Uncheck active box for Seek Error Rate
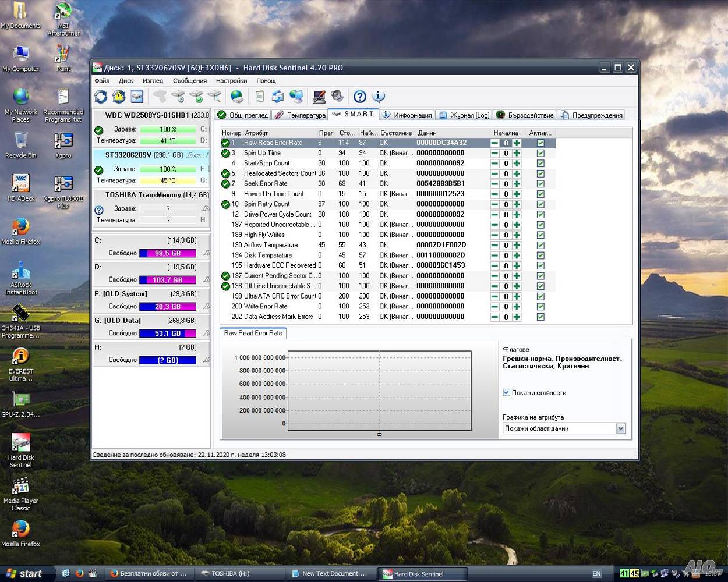This screenshot has width=728, height=582. point(540,184)
